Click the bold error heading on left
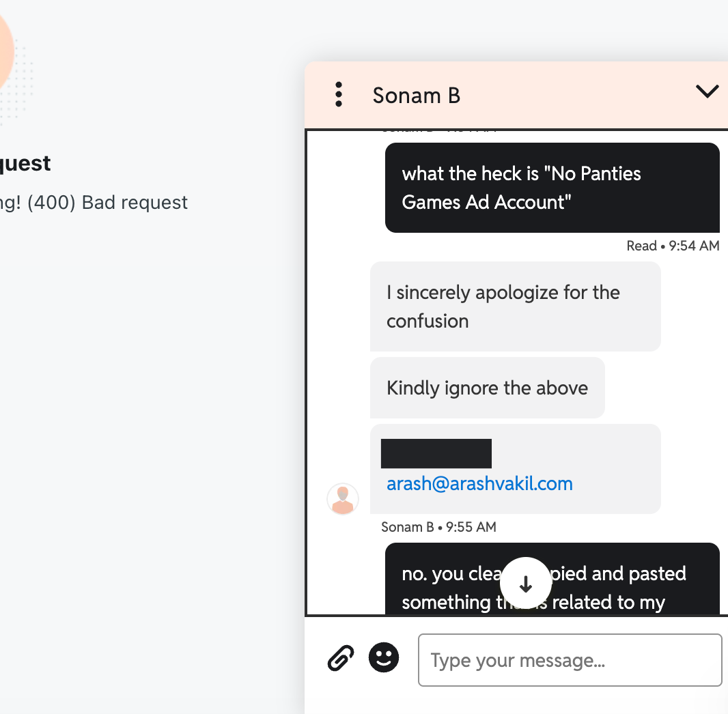The width and height of the screenshot is (728, 714). 25,163
